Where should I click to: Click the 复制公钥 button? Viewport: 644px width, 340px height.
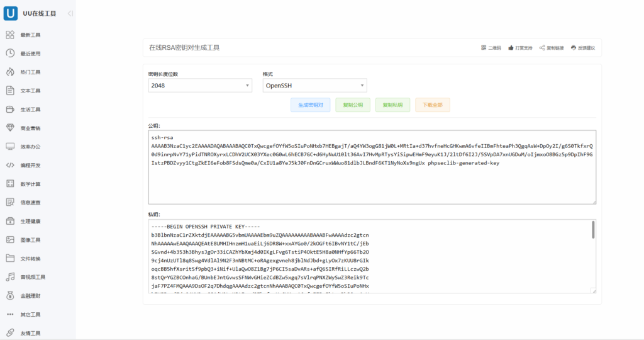[353, 105]
